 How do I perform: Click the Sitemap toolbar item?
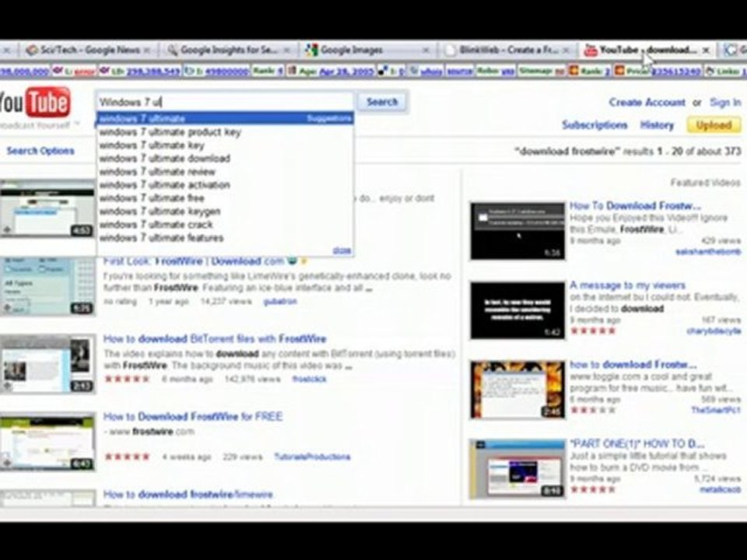[x=542, y=71]
